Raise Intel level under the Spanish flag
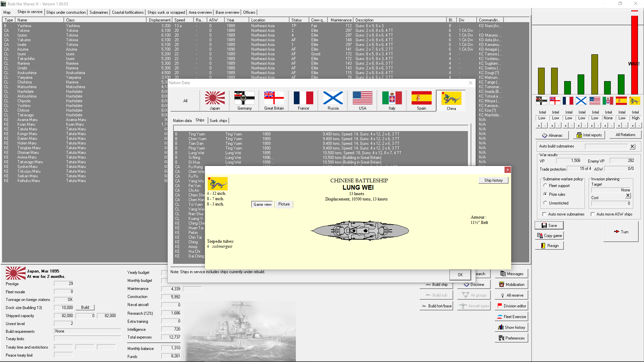Image resolution: width=644 pixels, height=362 pixels. (619, 126)
